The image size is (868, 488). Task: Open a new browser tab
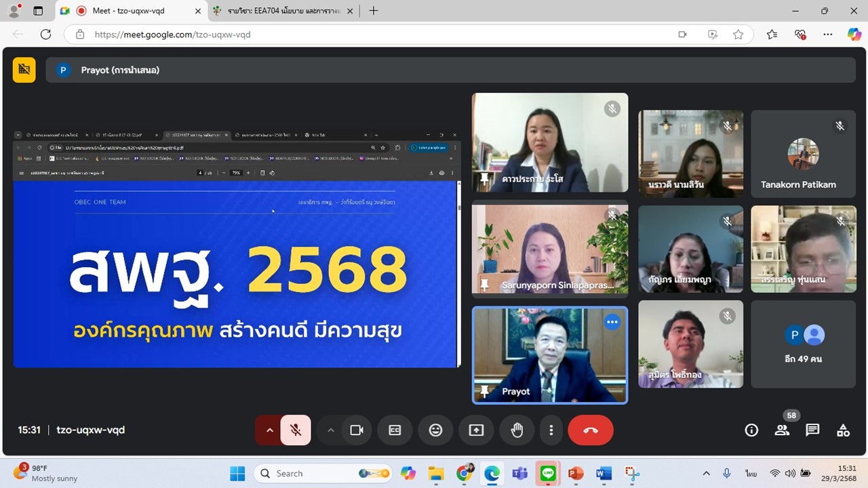(374, 11)
